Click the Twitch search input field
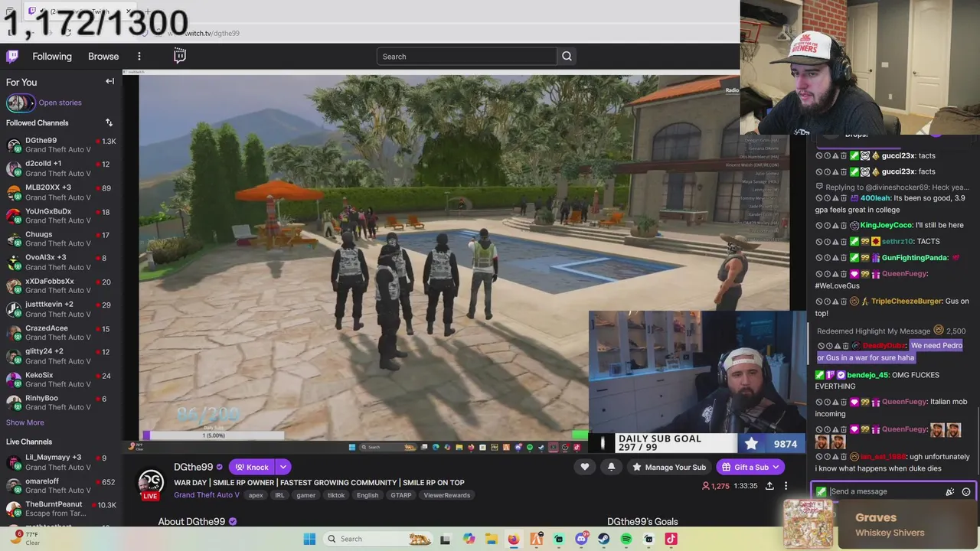This screenshot has height=551, width=980. [467, 56]
